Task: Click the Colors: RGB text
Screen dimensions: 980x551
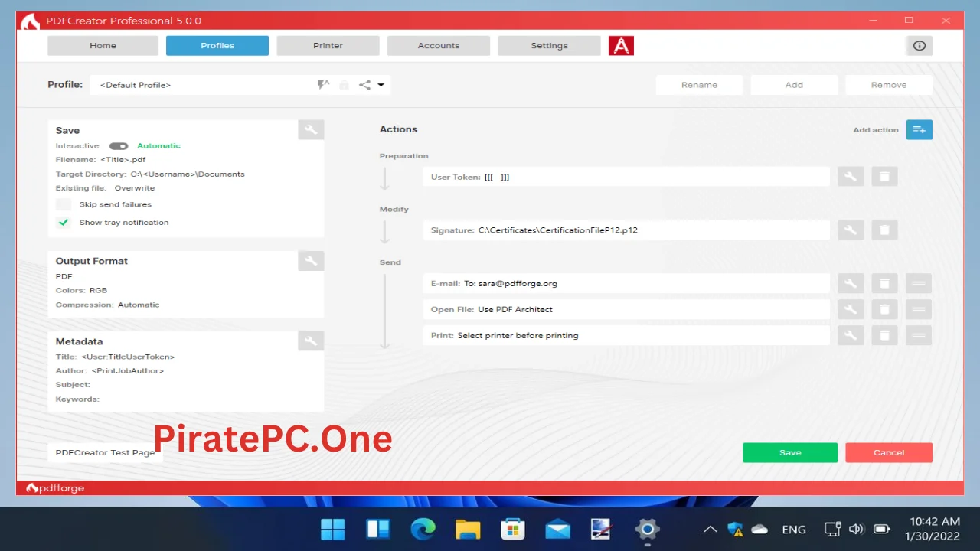Action: [81, 290]
